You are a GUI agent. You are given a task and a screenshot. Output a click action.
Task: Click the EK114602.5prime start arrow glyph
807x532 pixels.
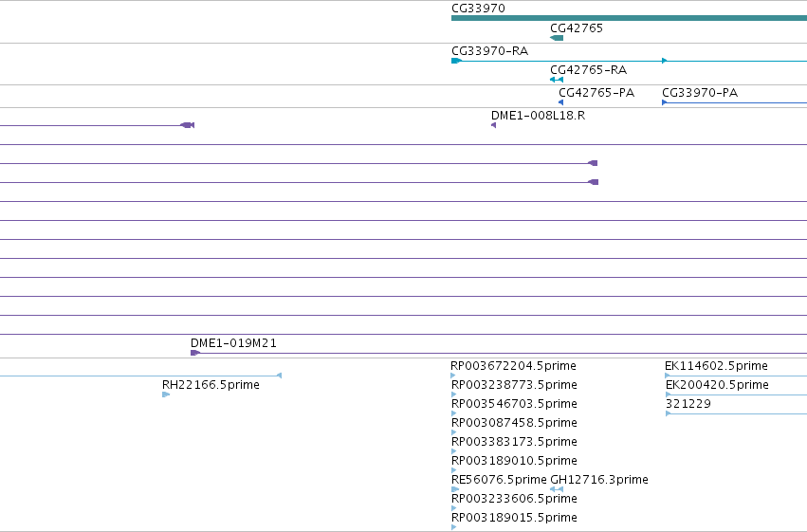pos(668,376)
